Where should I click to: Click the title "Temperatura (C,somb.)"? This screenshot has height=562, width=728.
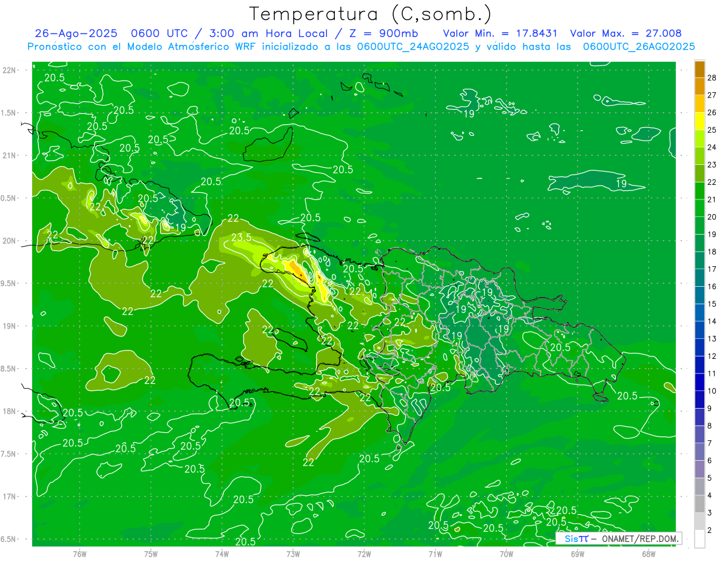click(x=371, y=14)
